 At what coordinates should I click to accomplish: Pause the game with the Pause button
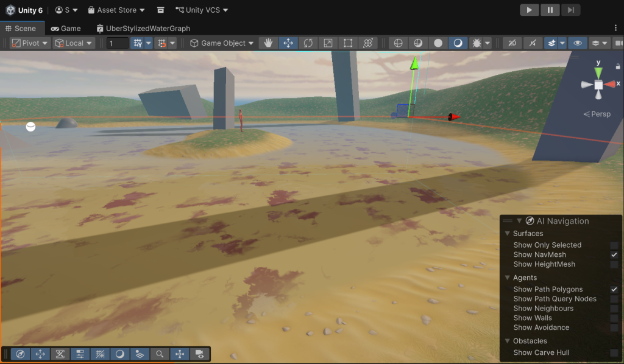550,10
